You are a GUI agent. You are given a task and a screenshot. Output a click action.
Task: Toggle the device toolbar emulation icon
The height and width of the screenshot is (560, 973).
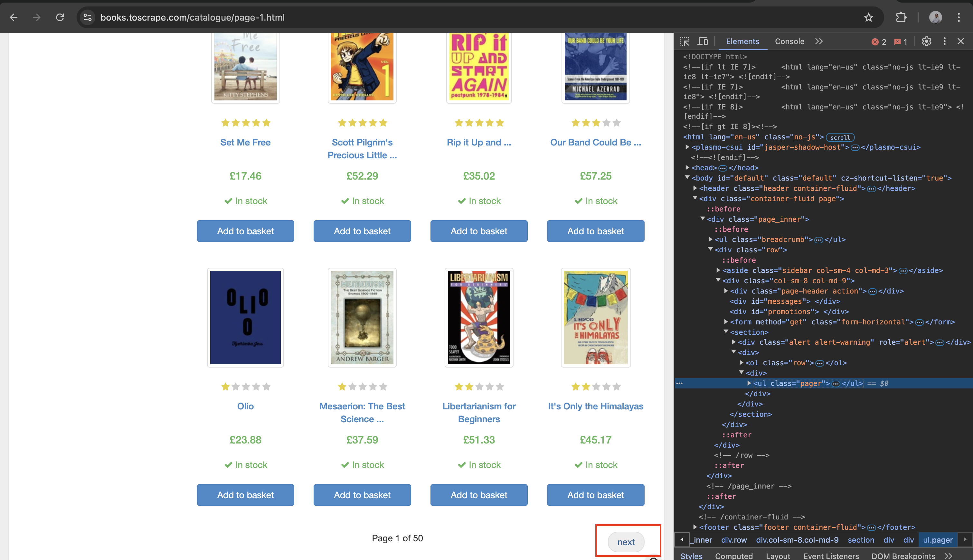(x=703, y=41)
